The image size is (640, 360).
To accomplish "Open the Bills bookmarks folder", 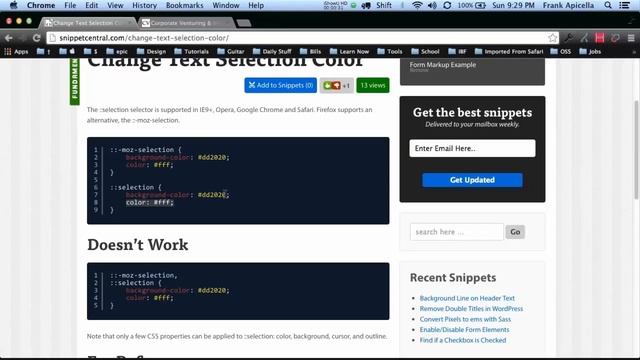I will 310,51.
